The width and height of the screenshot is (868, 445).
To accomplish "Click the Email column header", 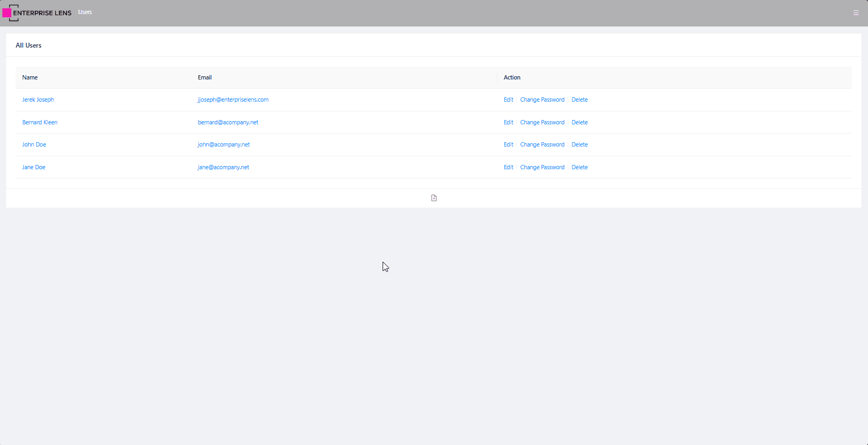I will click(x=205, y=78).
